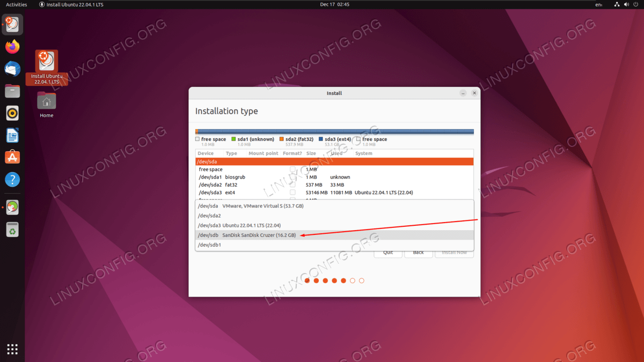This screenshot has height=362, width=644.
Task: Choose /dev/sda2 in device dropdown
Action: 334,216
